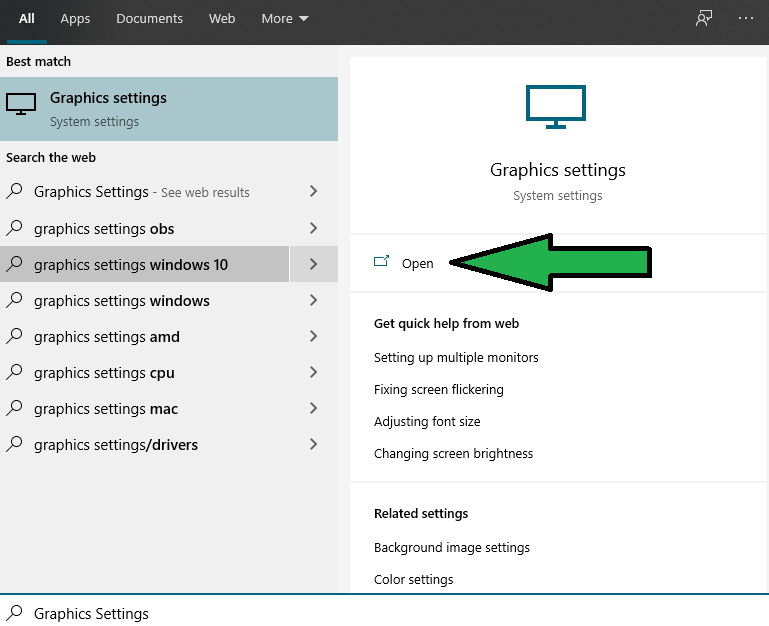
Task: Select 'graphics settings amd' suggestion text
Action: 107,337
